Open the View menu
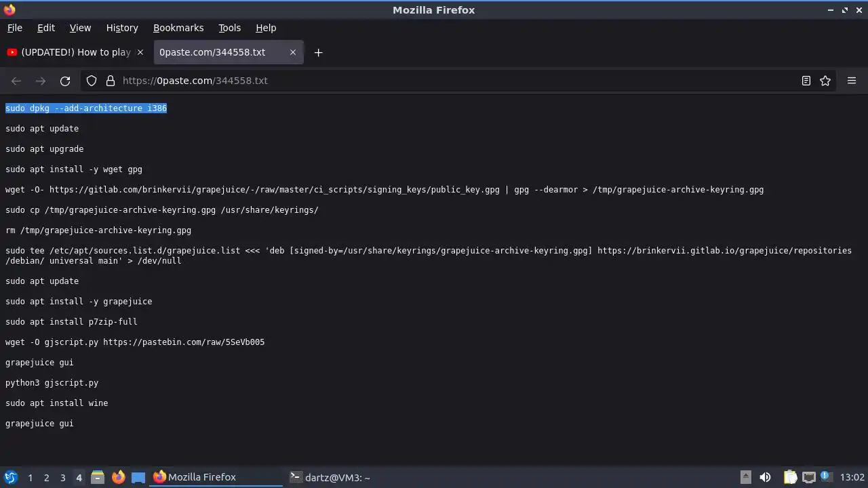This screenshot has height=488, width=868. click(80, 28)
